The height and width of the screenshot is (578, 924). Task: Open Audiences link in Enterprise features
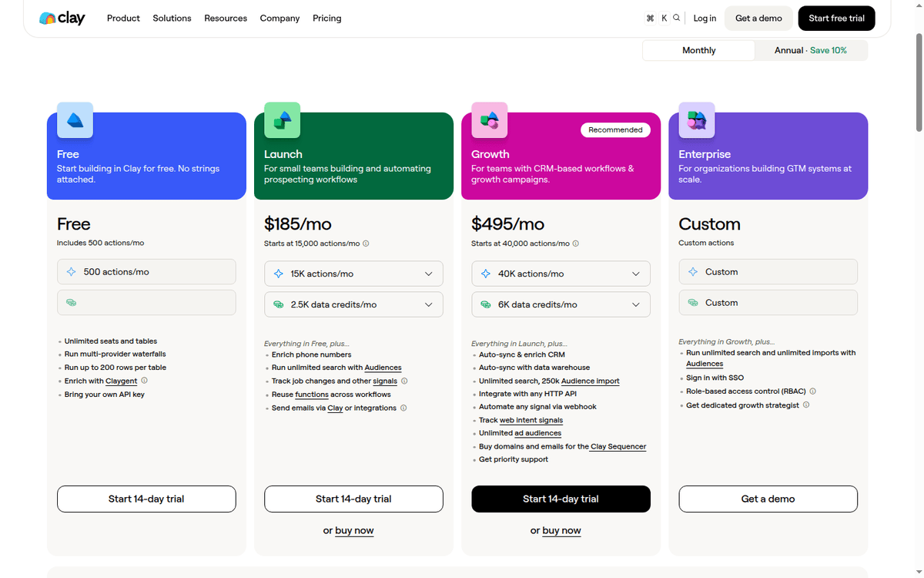(705, 364)
